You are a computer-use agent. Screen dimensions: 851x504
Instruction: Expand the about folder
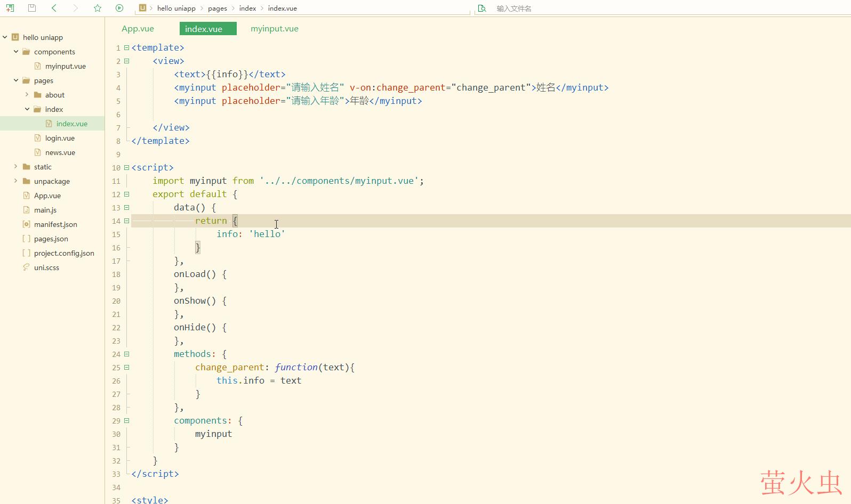[x=27, y=95]
